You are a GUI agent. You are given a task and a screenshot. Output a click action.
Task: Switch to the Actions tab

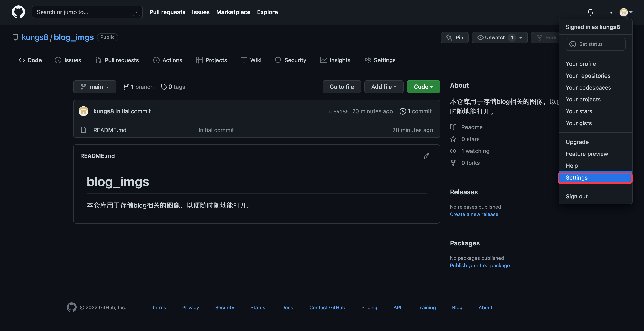click(x=167, y=60)
